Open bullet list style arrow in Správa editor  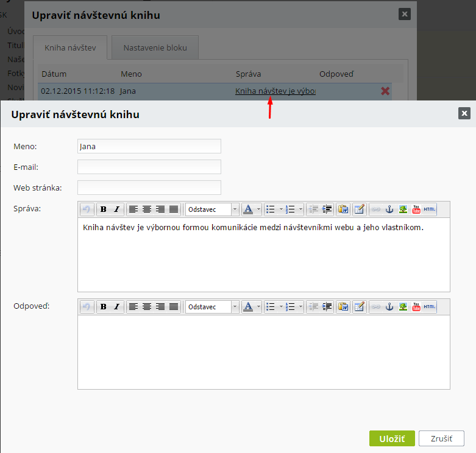[281, 209]
